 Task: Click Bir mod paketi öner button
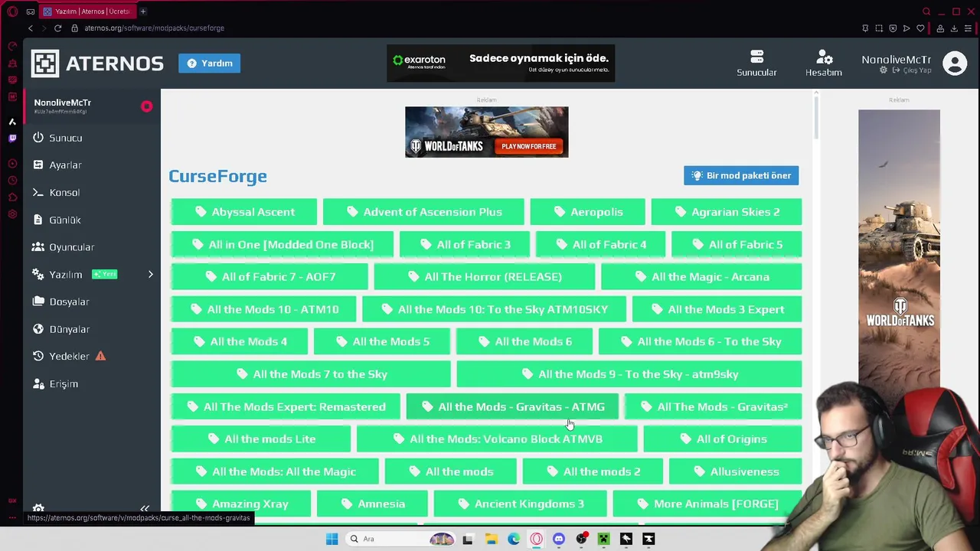tap(741, 175)
